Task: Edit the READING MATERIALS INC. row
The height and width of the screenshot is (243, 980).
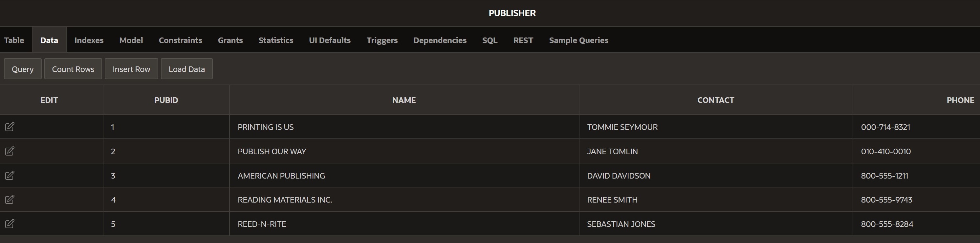Action: click(x=10, y=200)
